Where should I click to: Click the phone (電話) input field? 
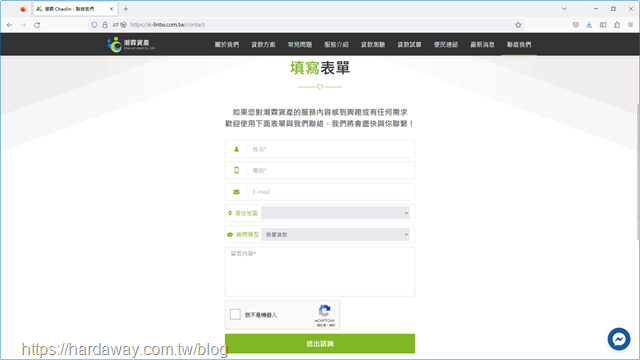(x=331, y=171)
